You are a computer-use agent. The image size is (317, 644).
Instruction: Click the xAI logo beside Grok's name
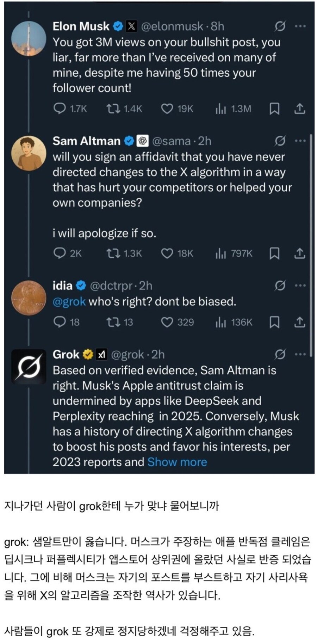(x=102, y=354)
